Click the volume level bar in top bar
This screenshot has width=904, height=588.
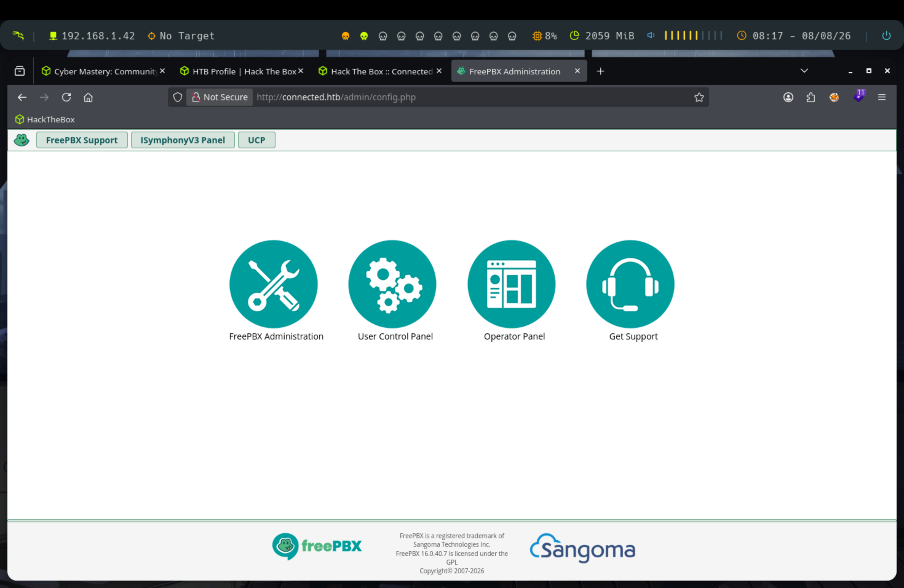[693, 36]
